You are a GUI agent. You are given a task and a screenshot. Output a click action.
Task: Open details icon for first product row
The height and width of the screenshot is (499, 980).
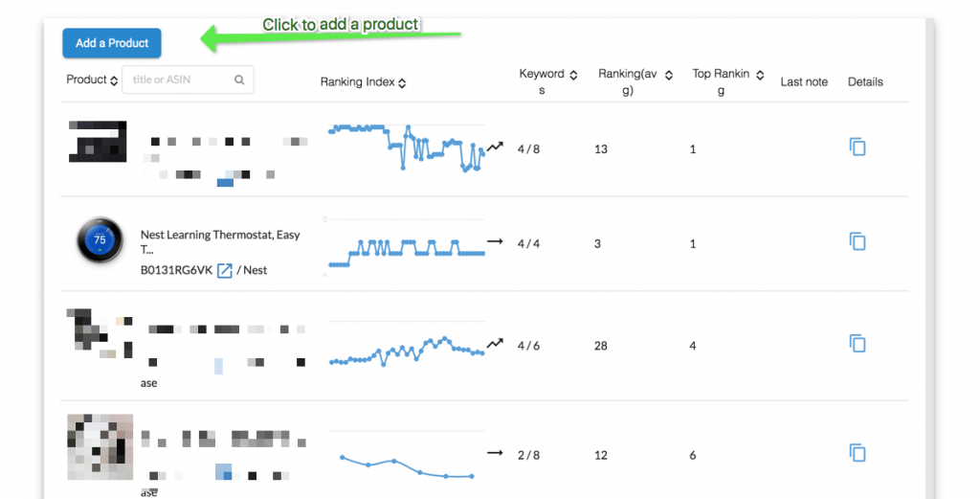pos(857,147)
